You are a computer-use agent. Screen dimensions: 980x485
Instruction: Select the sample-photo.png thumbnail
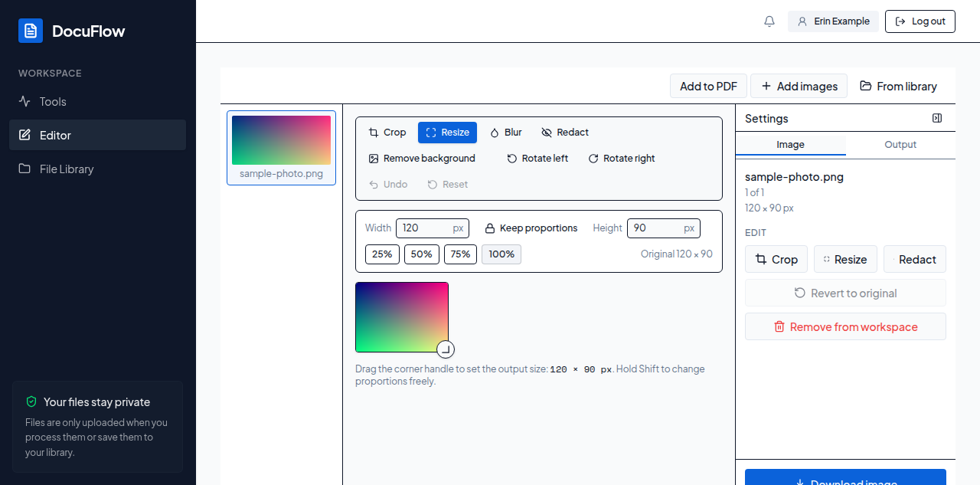tap(281, 148)
